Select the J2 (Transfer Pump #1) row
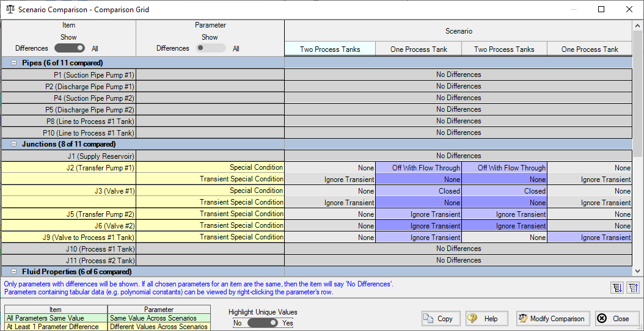This screenshot has width=644, height=331. click(x=68, y=167)
